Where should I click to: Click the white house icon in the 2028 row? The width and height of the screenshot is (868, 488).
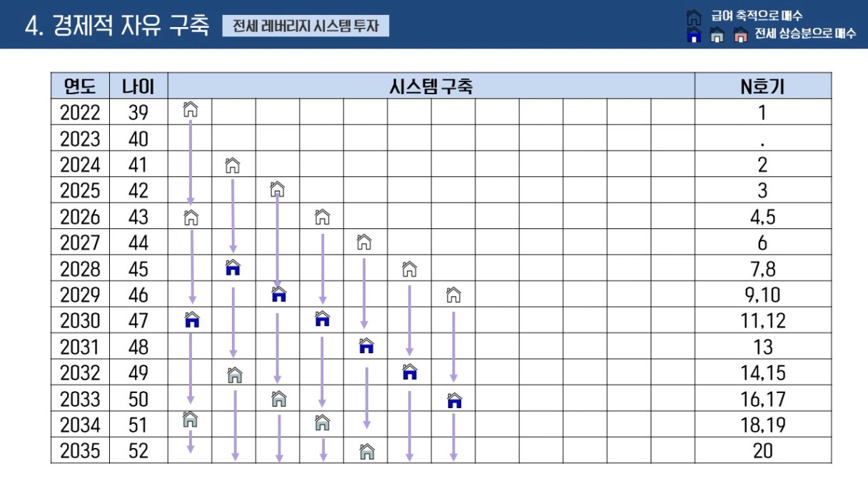(409, 269)
